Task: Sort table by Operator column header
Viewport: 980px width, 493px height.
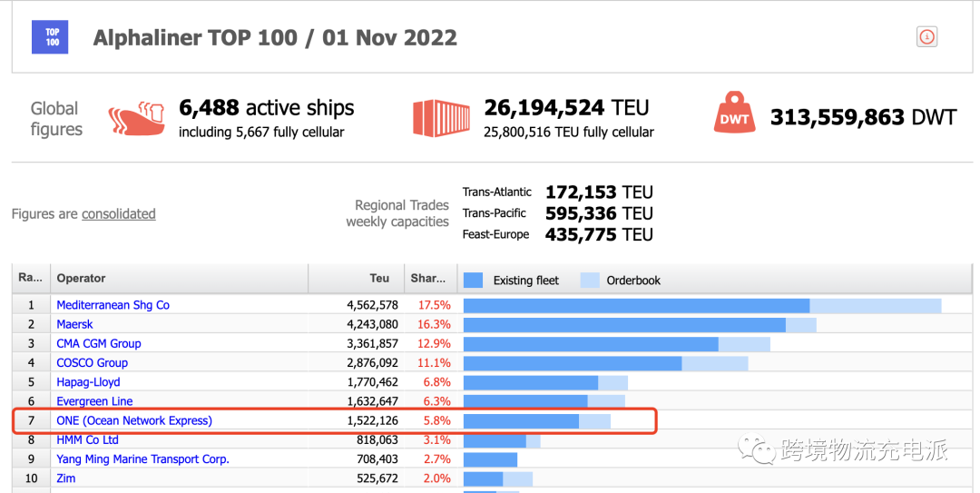Action: click(81, 279)
